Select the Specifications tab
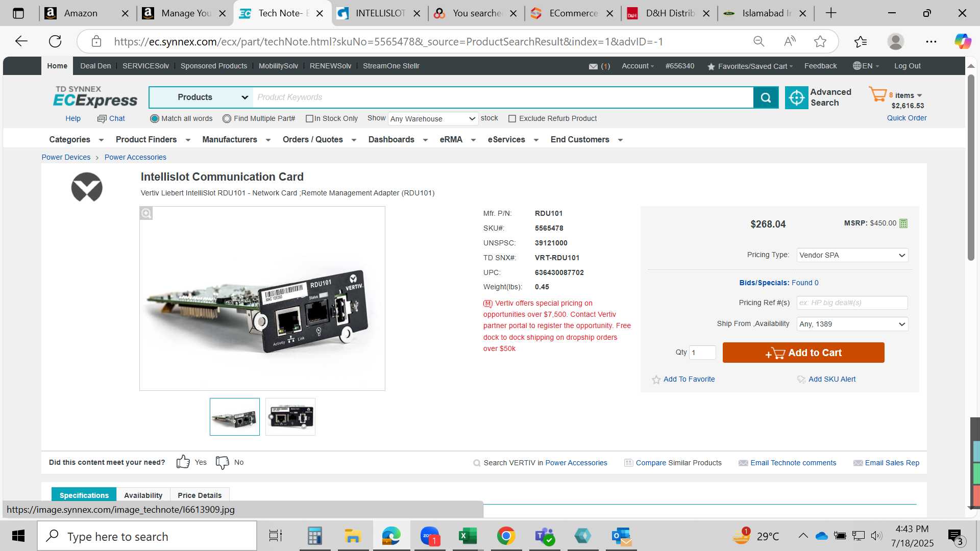980x551 pixels. tap(84, 495)
